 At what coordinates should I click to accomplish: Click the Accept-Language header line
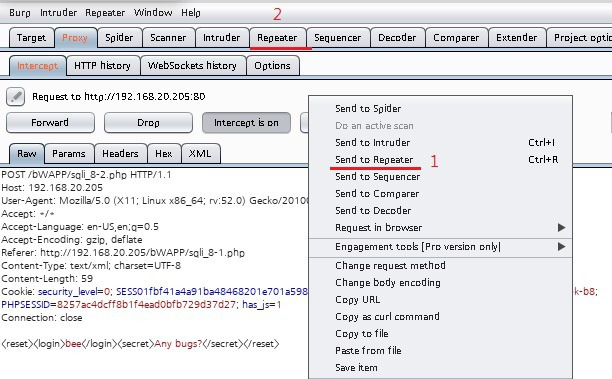80,227
